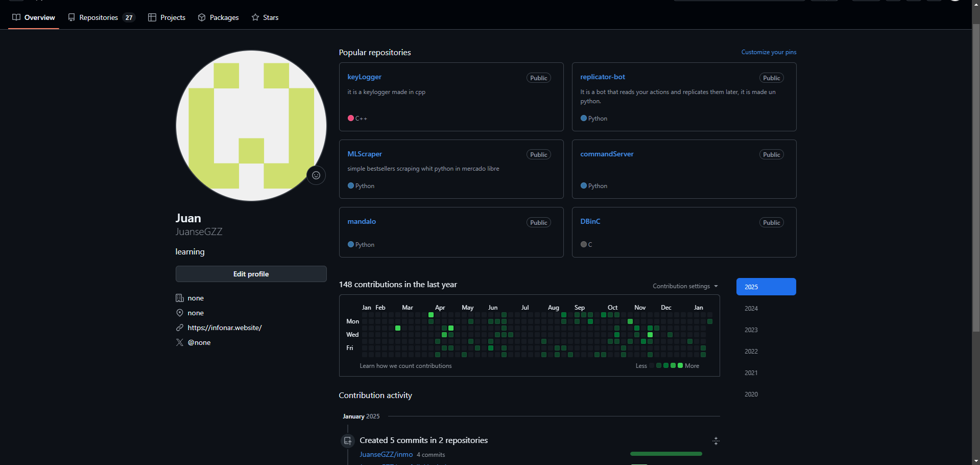980x465 pixels.
Task: Click the learning bio text
Action: point(190,251)
